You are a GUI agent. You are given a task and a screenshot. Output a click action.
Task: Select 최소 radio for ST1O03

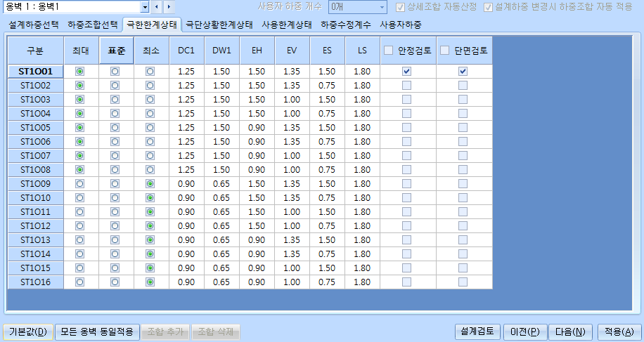click(x=150, y=99)
